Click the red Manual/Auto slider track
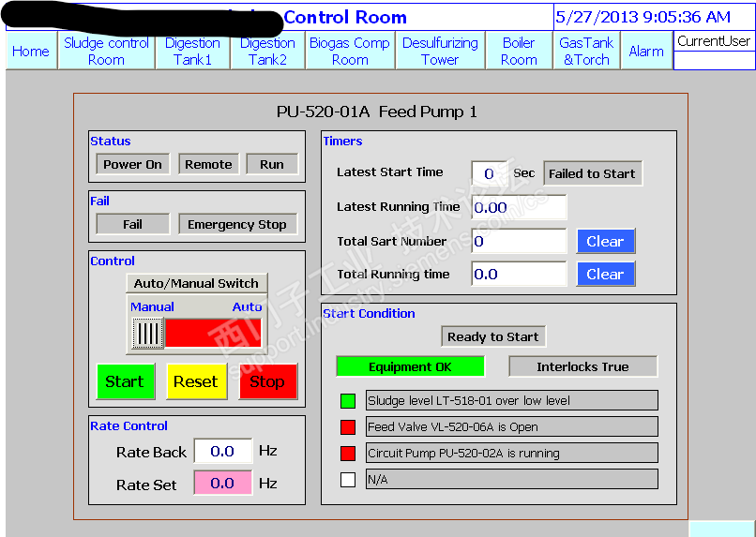This screenshot has height=537, width=756. [x=213, y=333]
